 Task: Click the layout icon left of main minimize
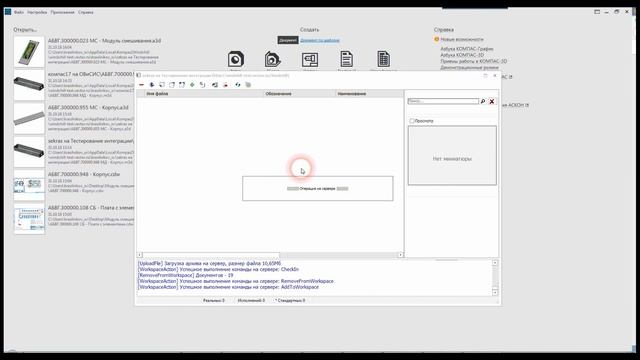(x=597, y=12)
